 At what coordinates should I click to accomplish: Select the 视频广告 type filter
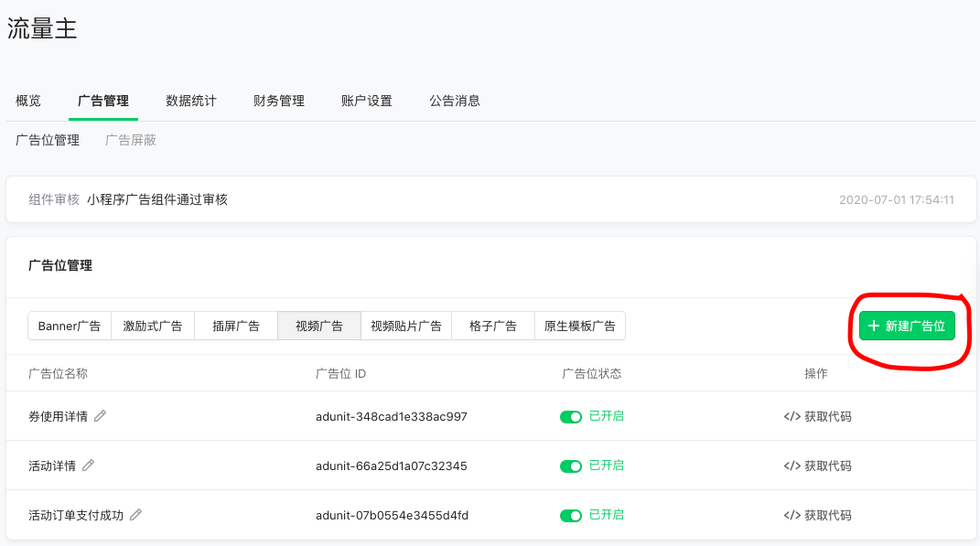(319, 326)
